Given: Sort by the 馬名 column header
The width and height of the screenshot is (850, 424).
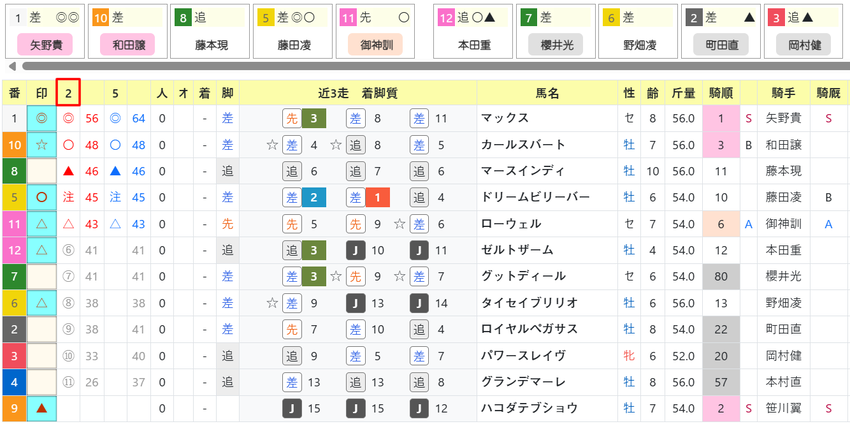Looking at the screenshot, I should 547,93.
